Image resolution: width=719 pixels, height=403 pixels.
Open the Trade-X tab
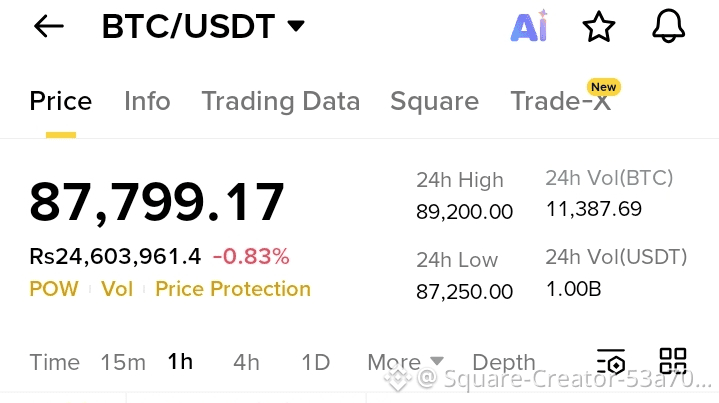[560, 101]
